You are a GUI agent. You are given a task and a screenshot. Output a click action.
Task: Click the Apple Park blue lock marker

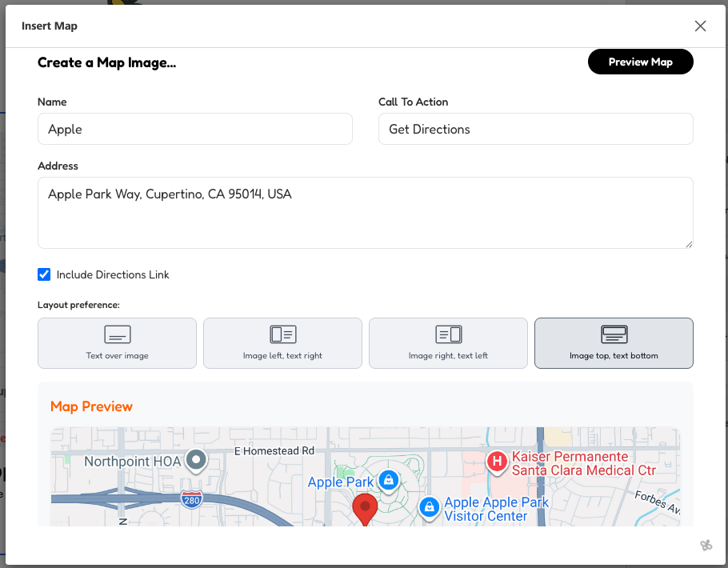pyautogui.click(x=389, y=480)
